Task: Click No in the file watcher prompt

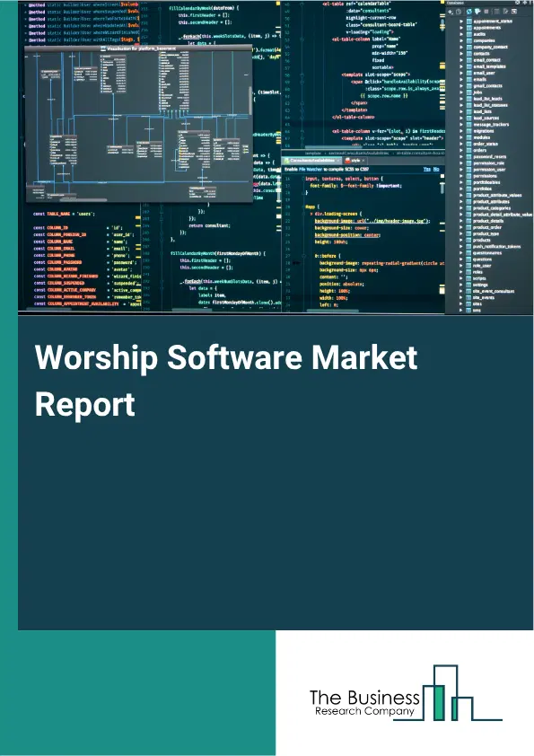Action: (x=437, y=169)
